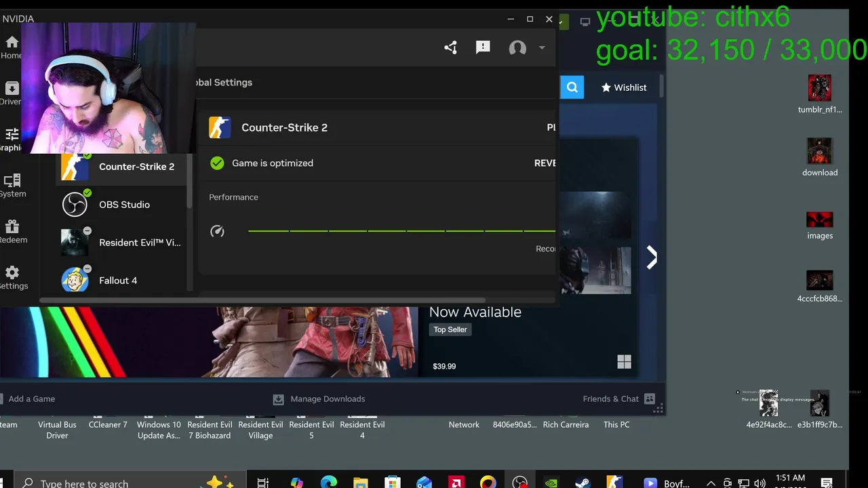Expand the account dropdown arrow in NVIDIA app

click(542, 47)
